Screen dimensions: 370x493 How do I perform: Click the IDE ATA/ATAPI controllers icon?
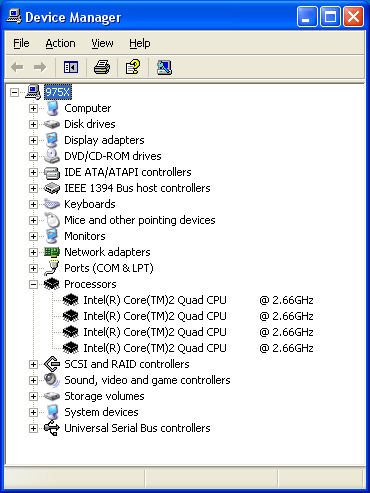[x=52, y=172]
